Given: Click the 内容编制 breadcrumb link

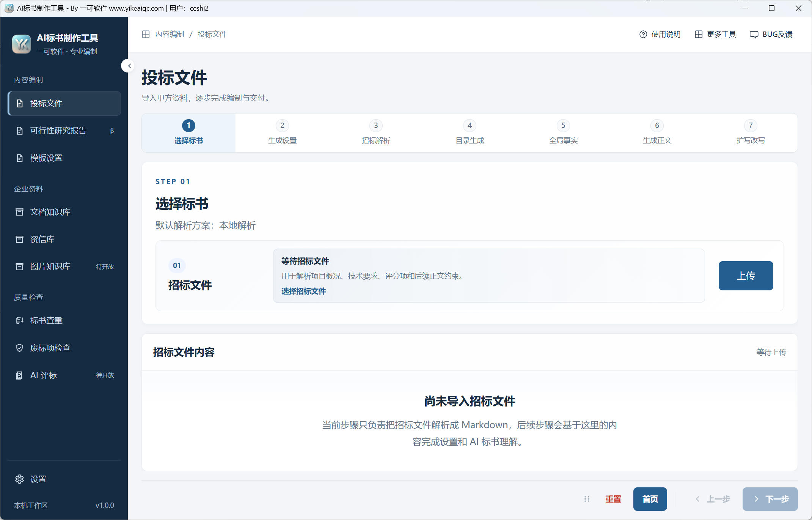Looking at the screenshot, I should [x=170, y=34].
